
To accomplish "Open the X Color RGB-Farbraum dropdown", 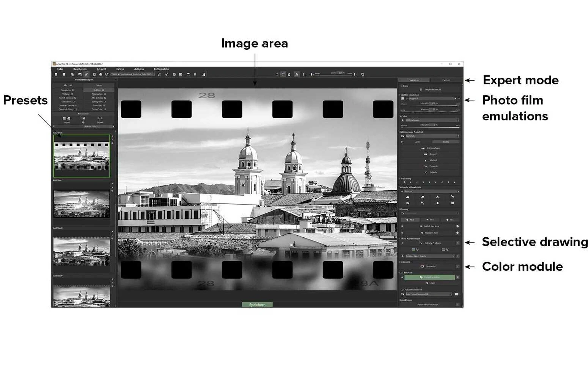I will click(432, 120).
